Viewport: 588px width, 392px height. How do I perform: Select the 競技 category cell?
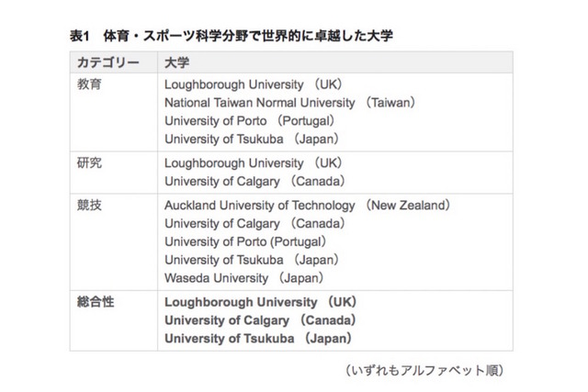tap(89, 205)
